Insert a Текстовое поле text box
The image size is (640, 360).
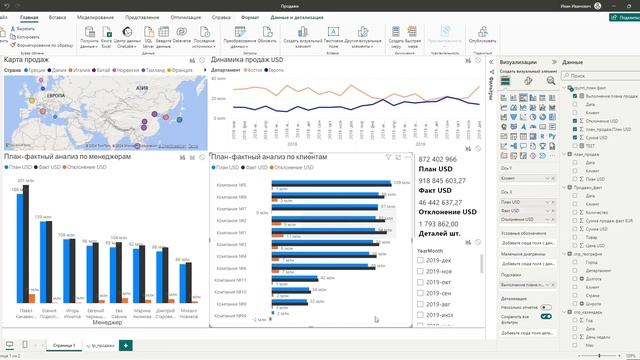point(333,37)
